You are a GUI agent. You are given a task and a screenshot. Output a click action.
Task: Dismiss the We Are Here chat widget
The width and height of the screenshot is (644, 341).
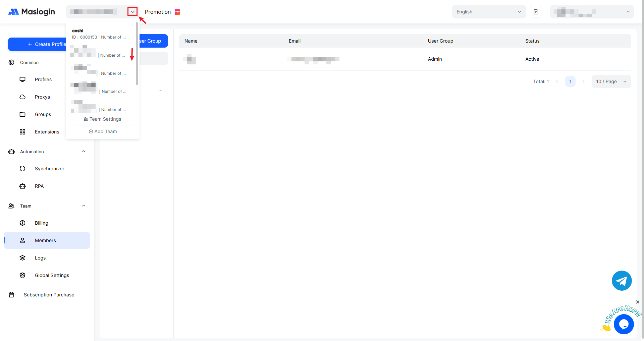pyautogui.click(x=638, y=302)
